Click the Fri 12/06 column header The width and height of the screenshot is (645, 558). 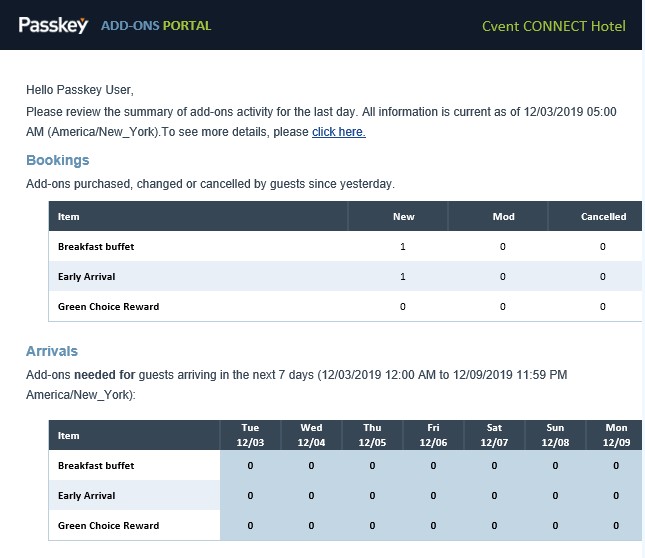[x=433, y=435]
